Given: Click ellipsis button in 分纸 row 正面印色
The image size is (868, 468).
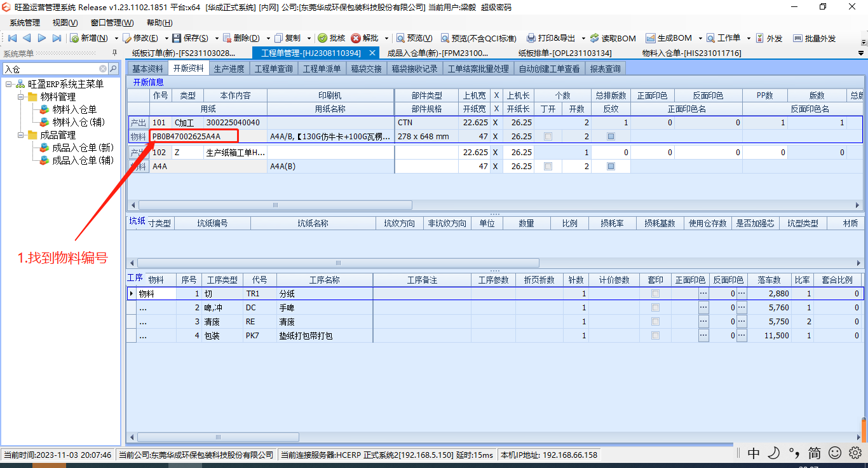Looking at the screenshot, I should (703, 294).
